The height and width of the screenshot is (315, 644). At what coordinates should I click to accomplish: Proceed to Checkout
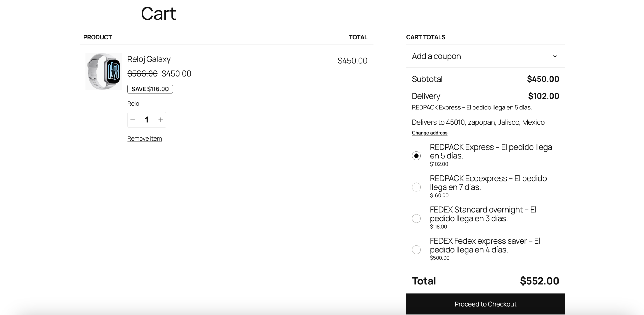[x=485, y=304]
